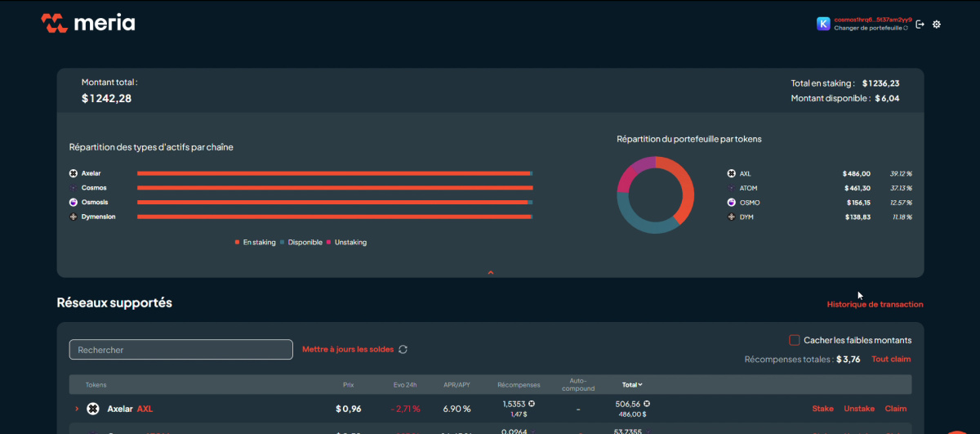Click the -2,71 % Axelar change
Viewport: 980px width, 434px height.
click(405, 409)
